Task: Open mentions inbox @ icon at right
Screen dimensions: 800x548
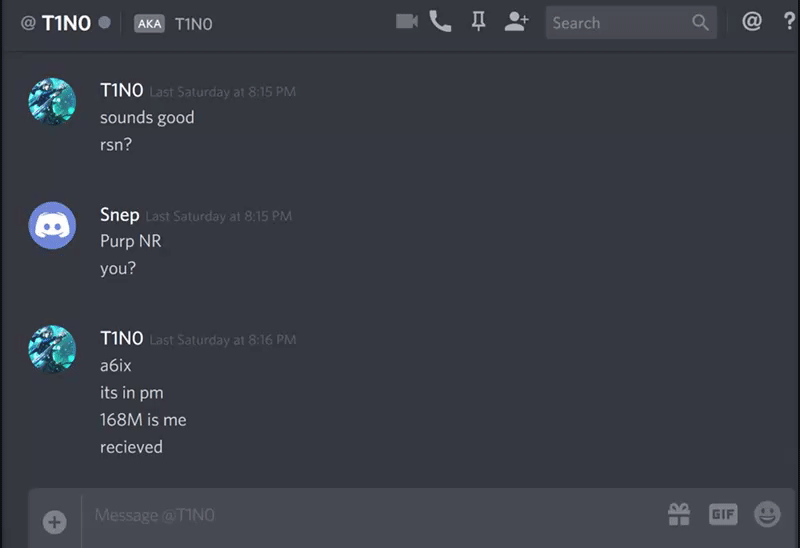Action: coord(752,21)
